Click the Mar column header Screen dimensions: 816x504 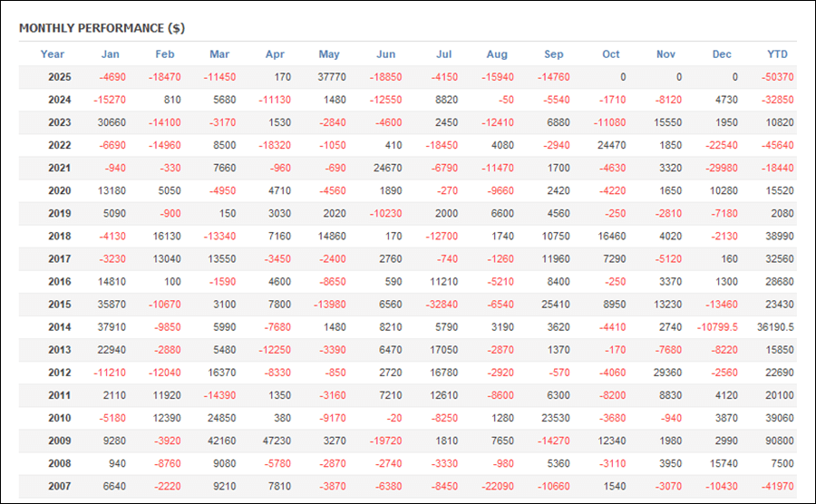click(219, 54)
